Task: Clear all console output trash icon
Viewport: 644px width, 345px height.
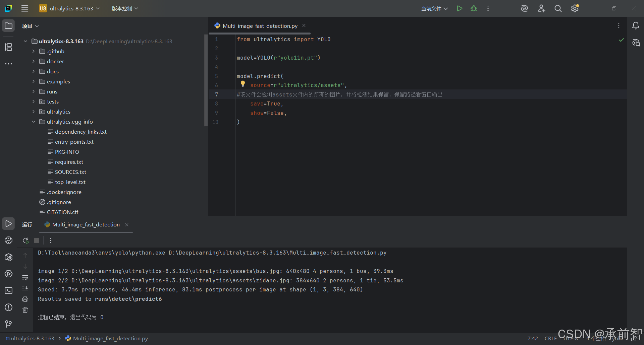Action: coord(25,310)
